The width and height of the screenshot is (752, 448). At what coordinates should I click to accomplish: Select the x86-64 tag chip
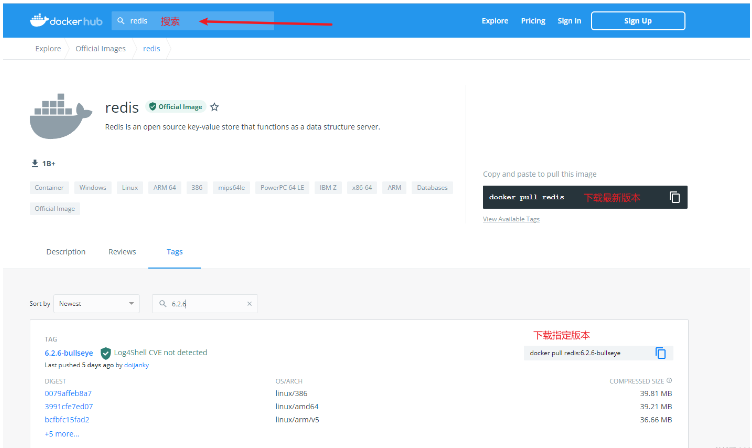[362, 188]
